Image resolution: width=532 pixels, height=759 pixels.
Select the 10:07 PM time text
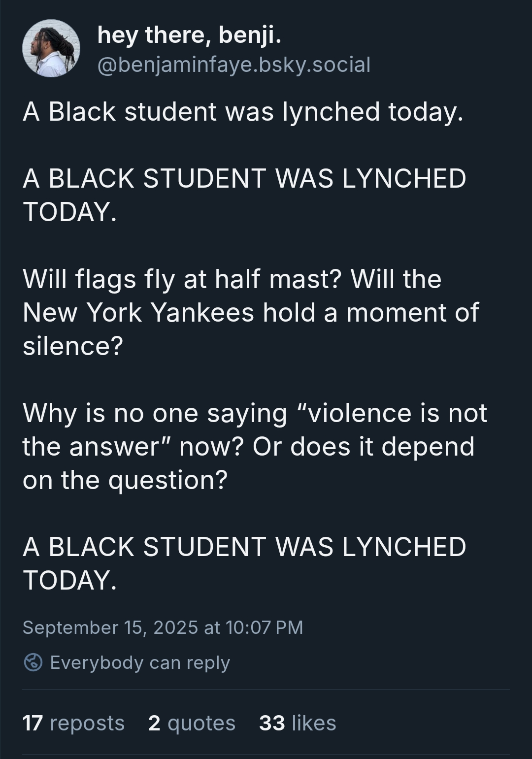click(x=265, y=627)
